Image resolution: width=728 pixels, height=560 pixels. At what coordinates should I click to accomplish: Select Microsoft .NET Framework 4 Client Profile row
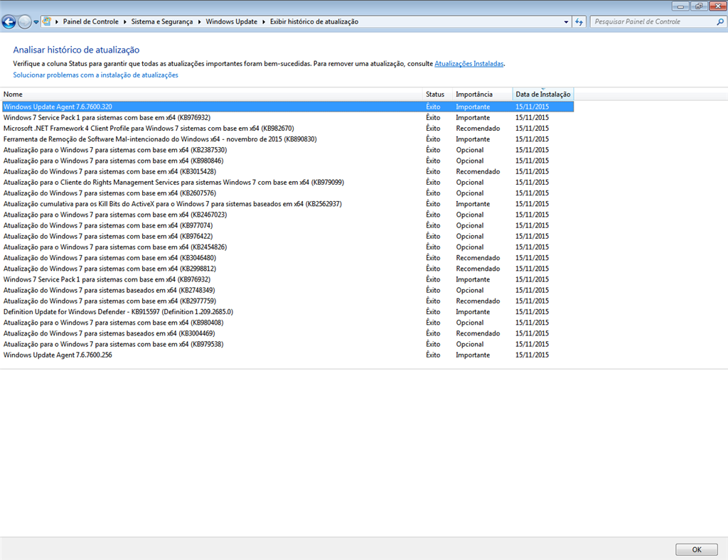pyautogui.click(x=288, y=128)
